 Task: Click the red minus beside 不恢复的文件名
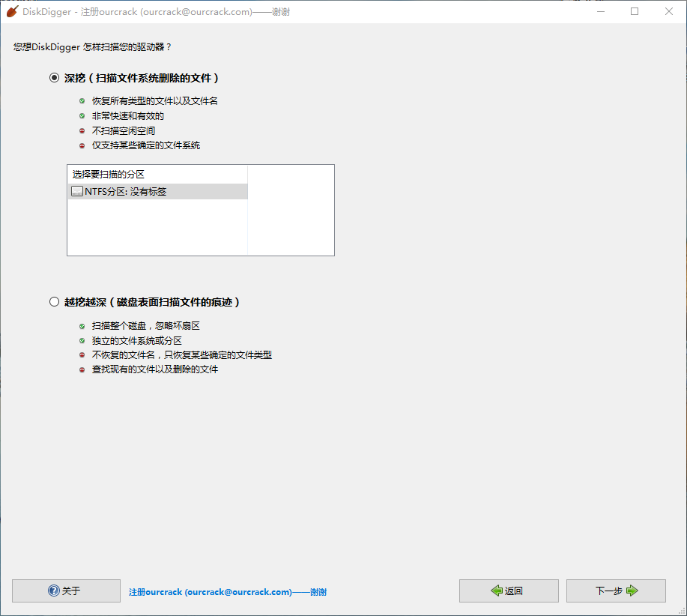tap(82, 355)
